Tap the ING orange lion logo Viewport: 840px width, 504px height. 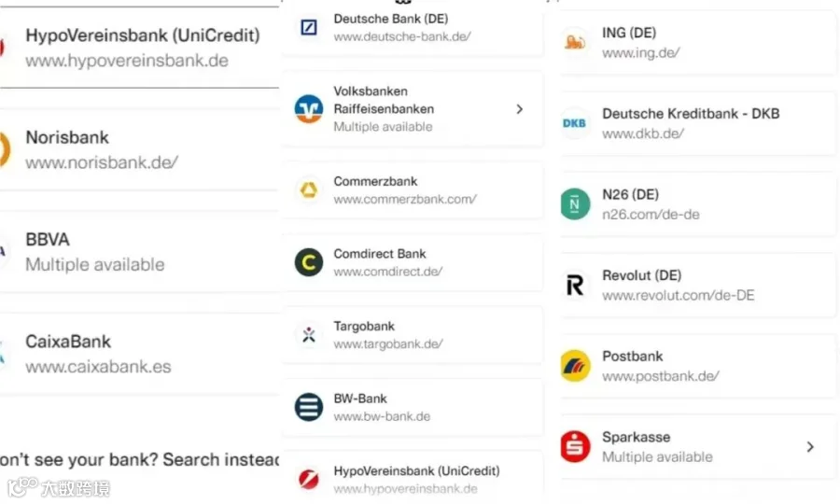tap(575, 42)
